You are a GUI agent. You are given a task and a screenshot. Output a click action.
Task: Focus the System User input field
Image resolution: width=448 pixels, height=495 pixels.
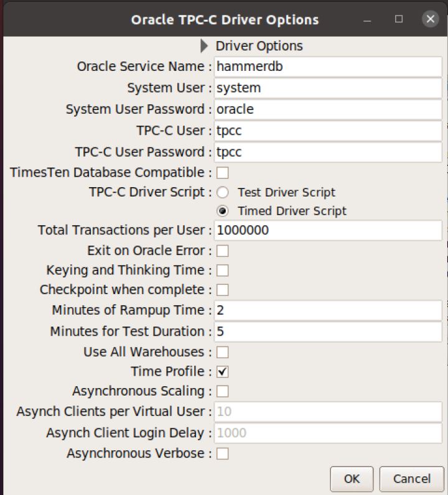tap(327, 88)
